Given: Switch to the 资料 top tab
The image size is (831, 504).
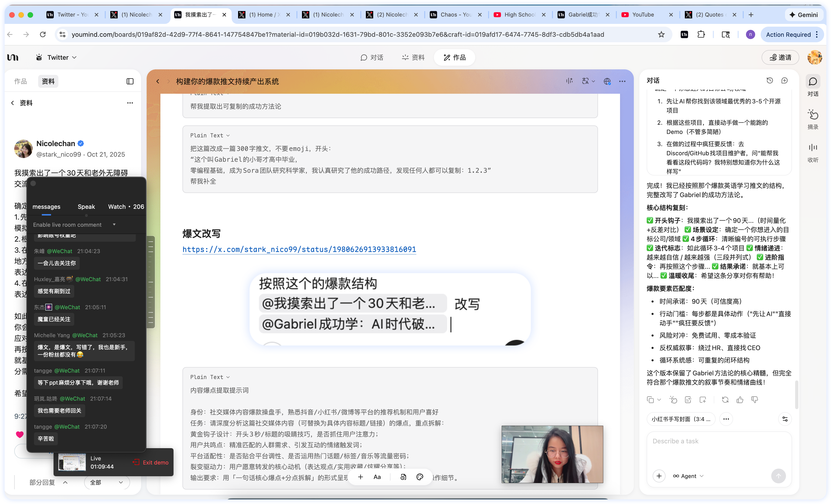Looking at the screenshot, I should [x=413, y=58].
